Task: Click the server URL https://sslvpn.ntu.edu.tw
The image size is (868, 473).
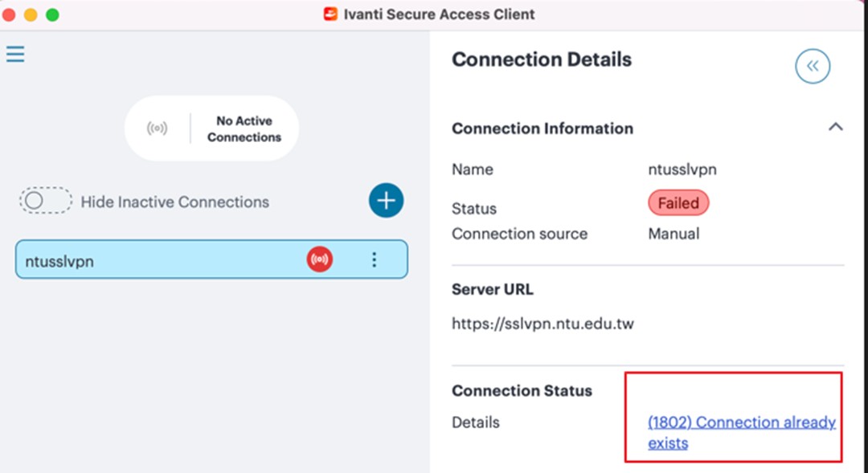Action: (x=542, y=324)
